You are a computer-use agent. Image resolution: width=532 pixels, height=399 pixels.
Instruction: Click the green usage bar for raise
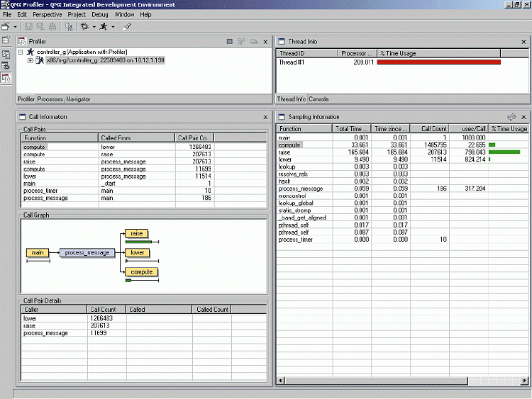pos(504,152)
